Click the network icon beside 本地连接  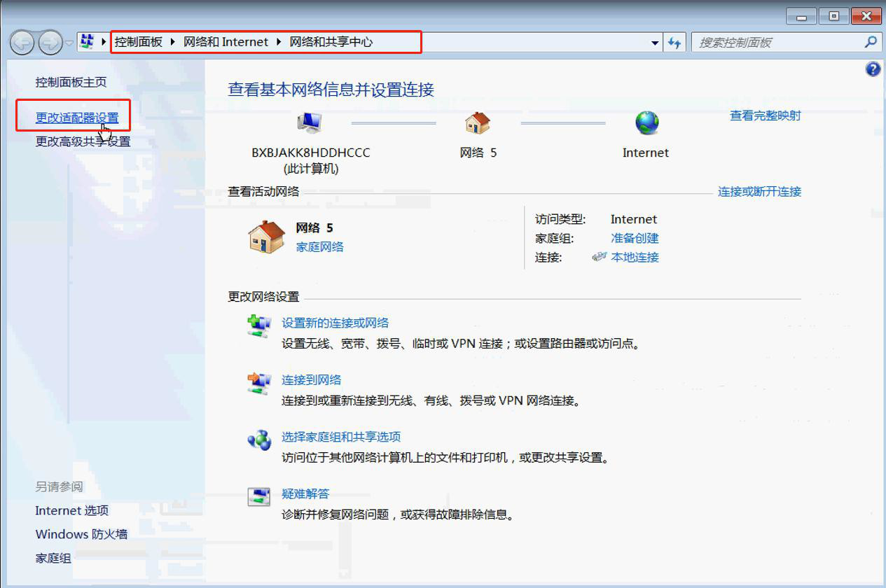click(600, 256)
